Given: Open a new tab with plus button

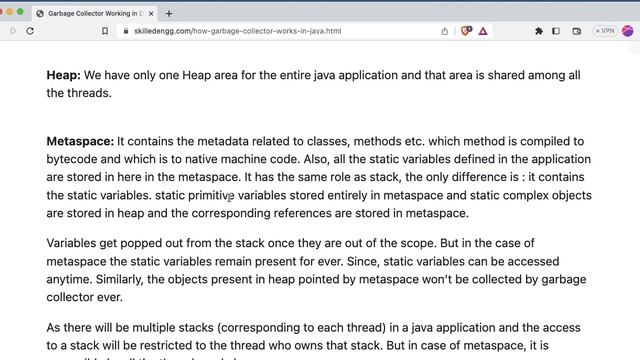Looking at the screenshot, I should click(169, 13).
